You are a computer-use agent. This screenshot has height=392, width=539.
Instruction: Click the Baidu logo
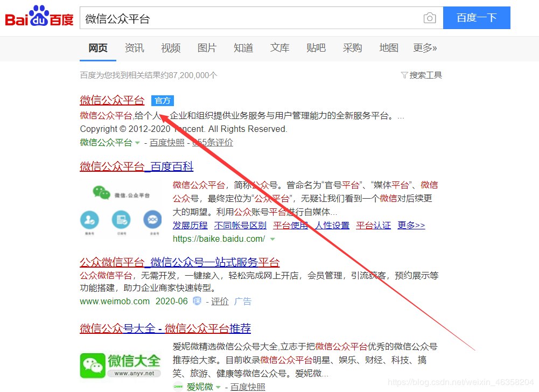(39, 17)
